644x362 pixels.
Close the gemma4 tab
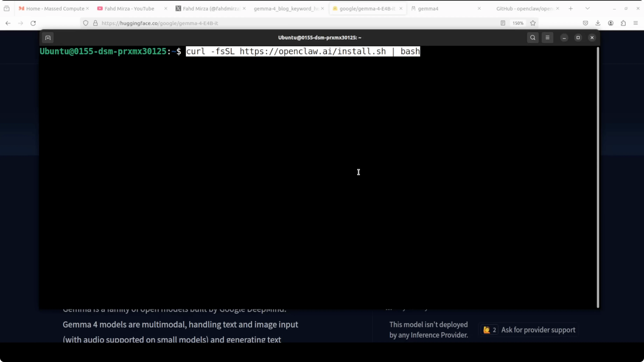tap(479, 9)
